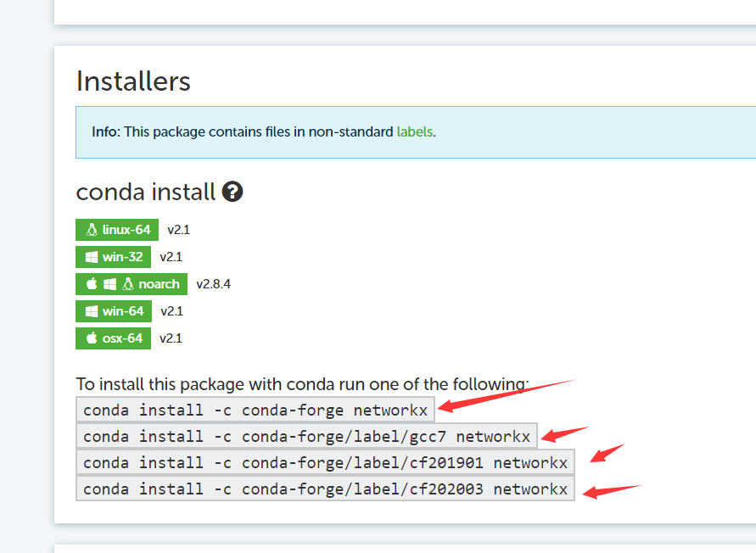Click the 'To install this package' instruction text
Viewport: 756px width, 553px height.
[x=302, y=384]
